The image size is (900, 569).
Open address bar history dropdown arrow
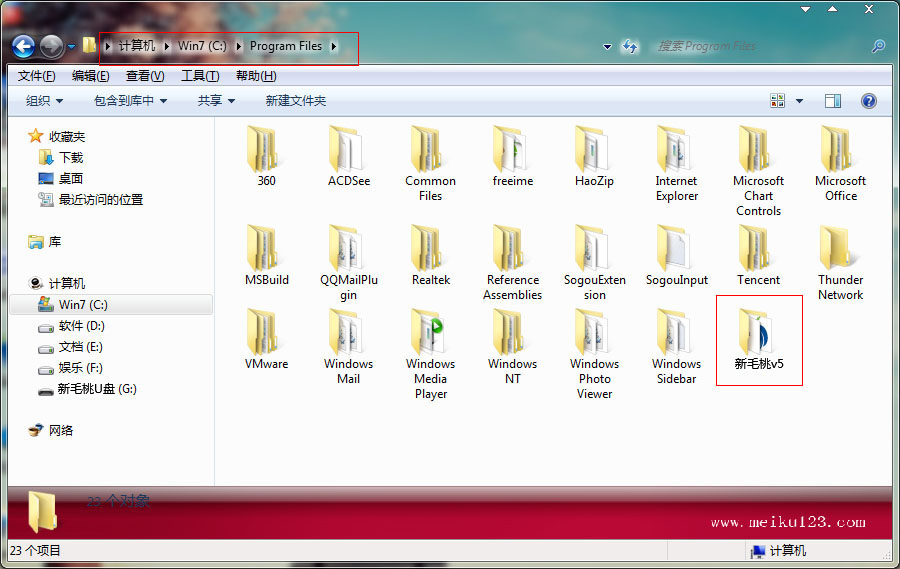[x=607, y=47]
